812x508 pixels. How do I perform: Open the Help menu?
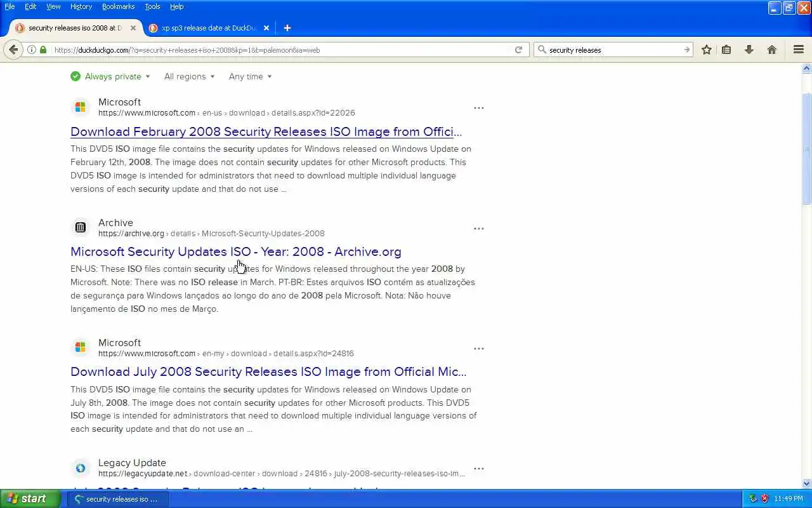(x=177, y=6)
